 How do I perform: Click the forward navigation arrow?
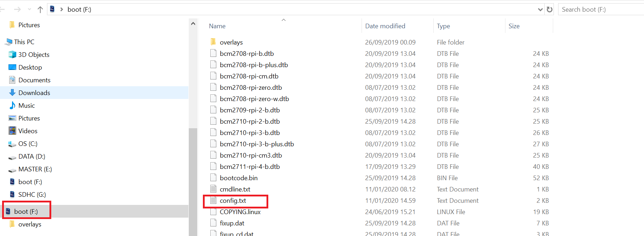coord(17,10)
